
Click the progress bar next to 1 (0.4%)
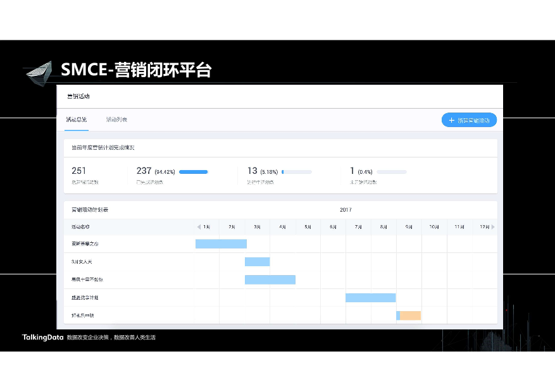(392, 172)
